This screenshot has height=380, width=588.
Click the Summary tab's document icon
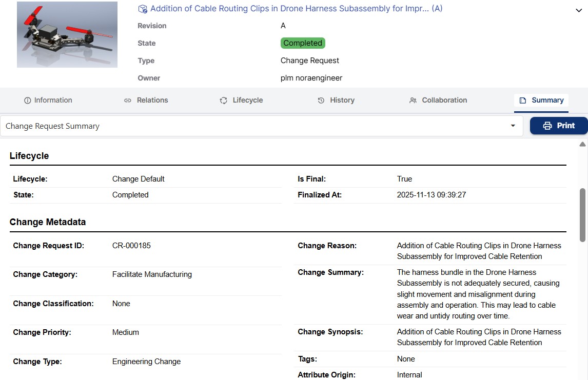[523, 101]
